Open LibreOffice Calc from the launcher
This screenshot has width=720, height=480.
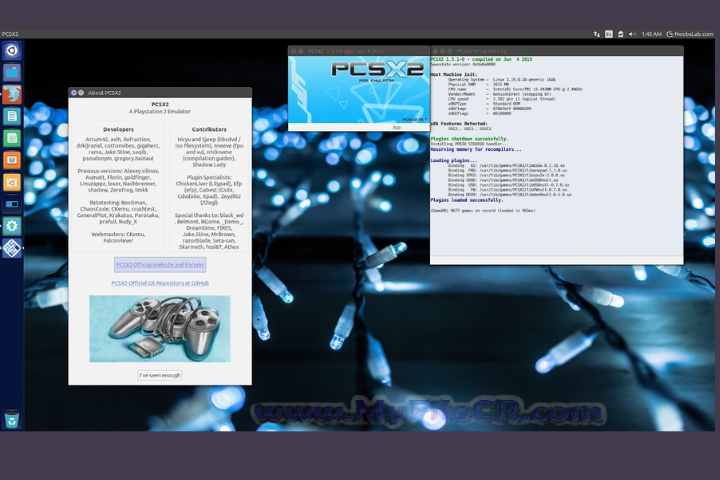(12, 138)
